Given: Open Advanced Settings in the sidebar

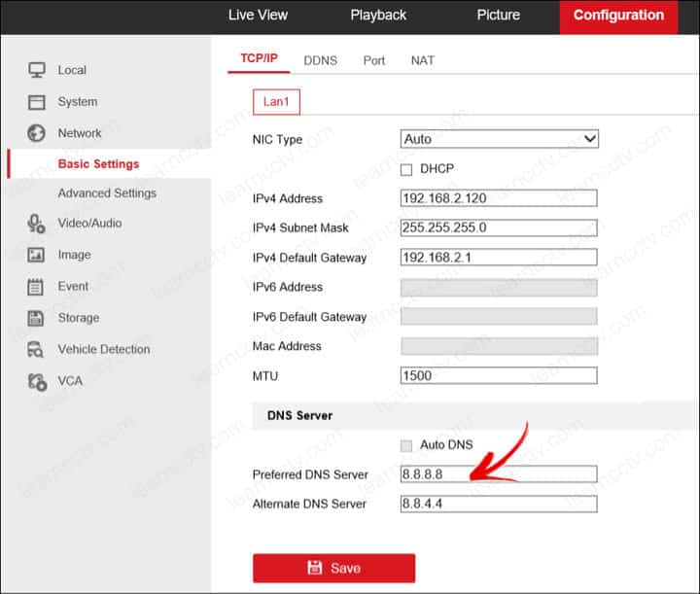Looking at the screenshot, I should [107, 193].
